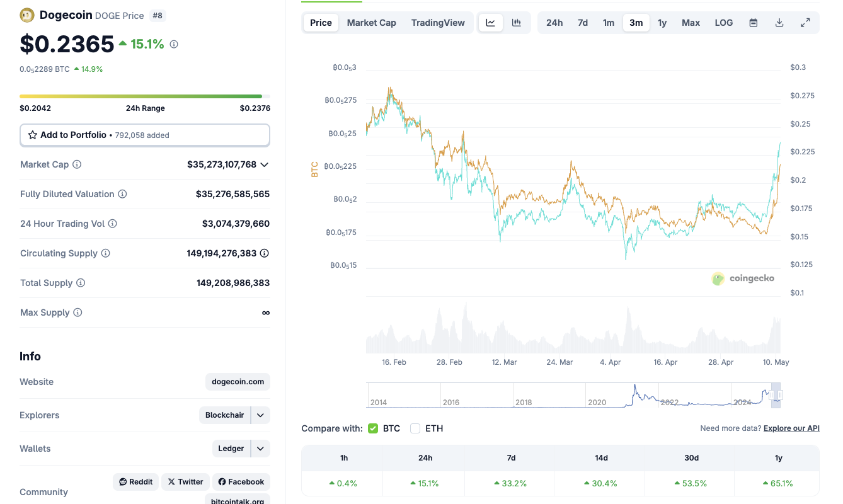Select the 7d time range
This screenshot has width=843, height=504.
click(x=583, y=23)
